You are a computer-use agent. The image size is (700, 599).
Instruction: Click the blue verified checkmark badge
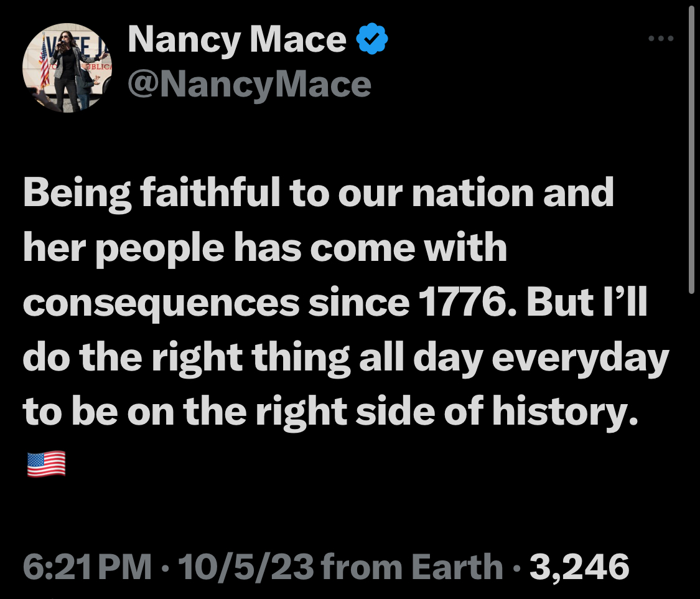pyautogui.click(x=372, y=39)
